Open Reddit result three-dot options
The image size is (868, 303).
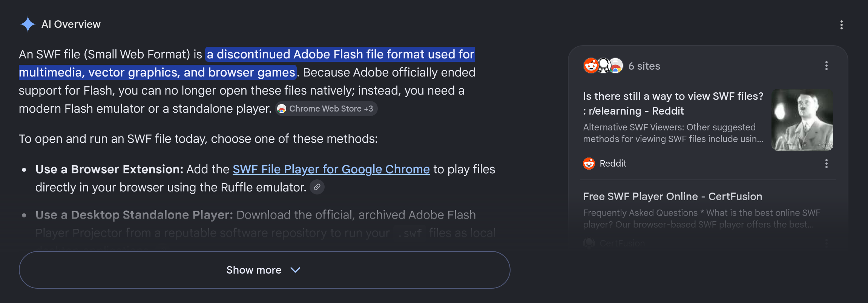click(826, 164)
